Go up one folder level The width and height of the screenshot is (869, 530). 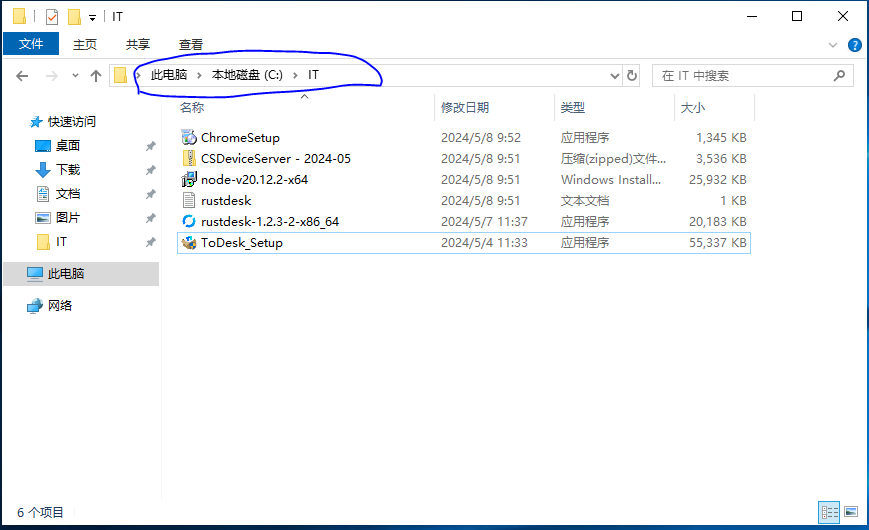click(96, 75)
